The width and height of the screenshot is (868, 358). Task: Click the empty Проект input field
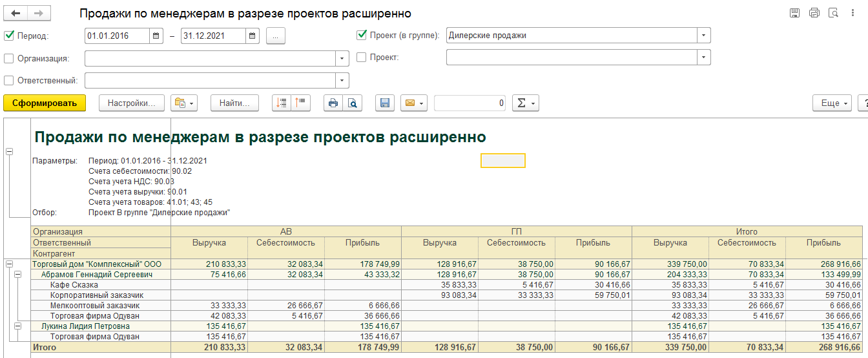click(x=572, y=58)
